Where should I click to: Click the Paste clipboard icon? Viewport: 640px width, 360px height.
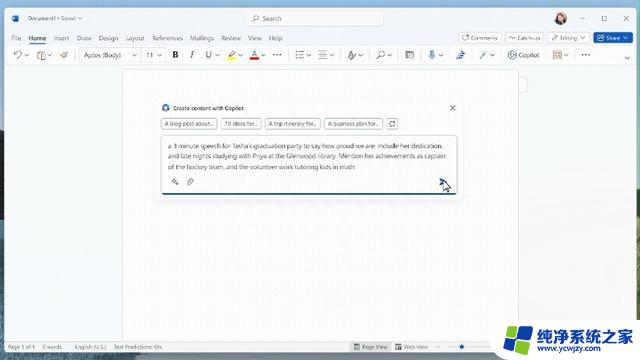41,55
